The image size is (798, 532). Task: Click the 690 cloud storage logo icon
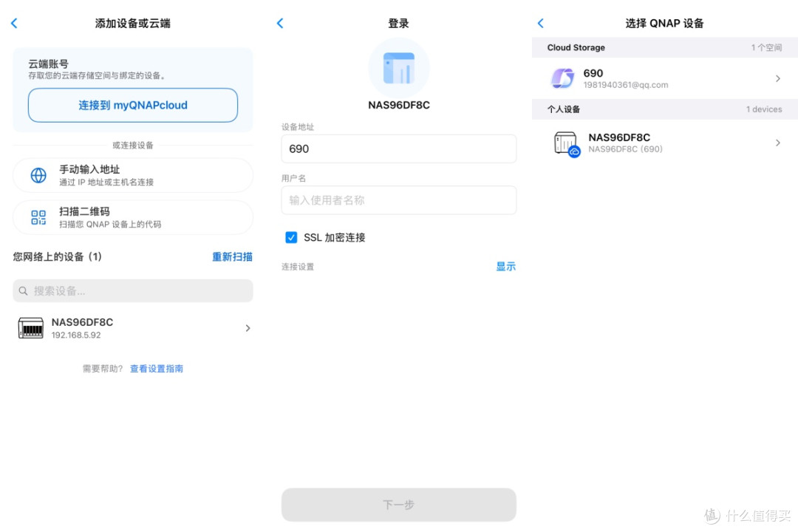click(562, 78)
